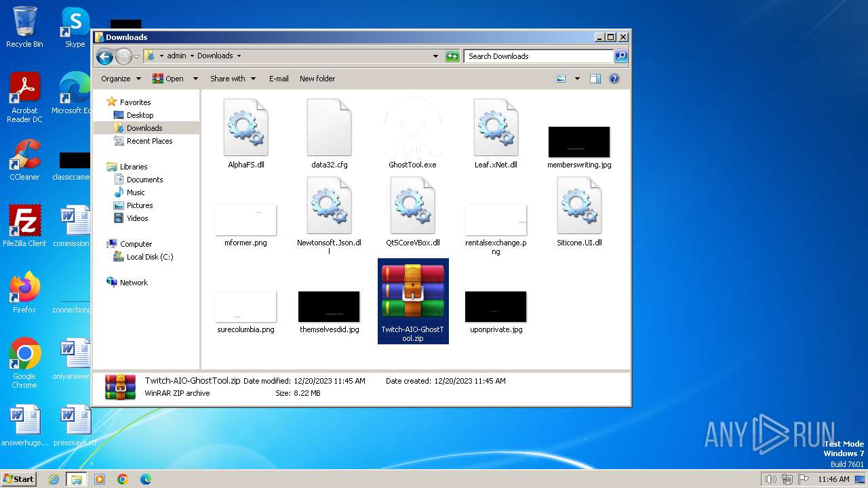This screenshot has width=868, height=488.
Task: Open Internet Explorer from taskbar
Action: (54, 479)
